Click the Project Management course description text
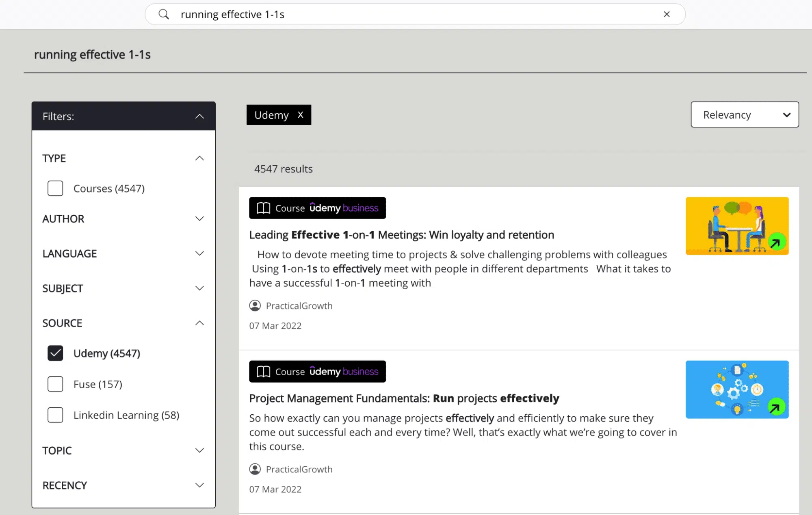Viewport: 812px width, 515px height. 463,432
